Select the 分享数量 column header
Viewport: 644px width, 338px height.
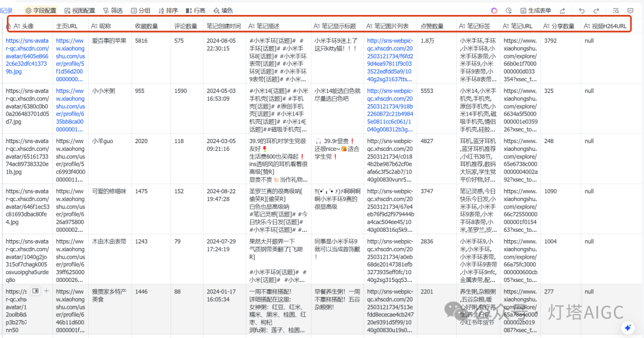pos(561,26)
